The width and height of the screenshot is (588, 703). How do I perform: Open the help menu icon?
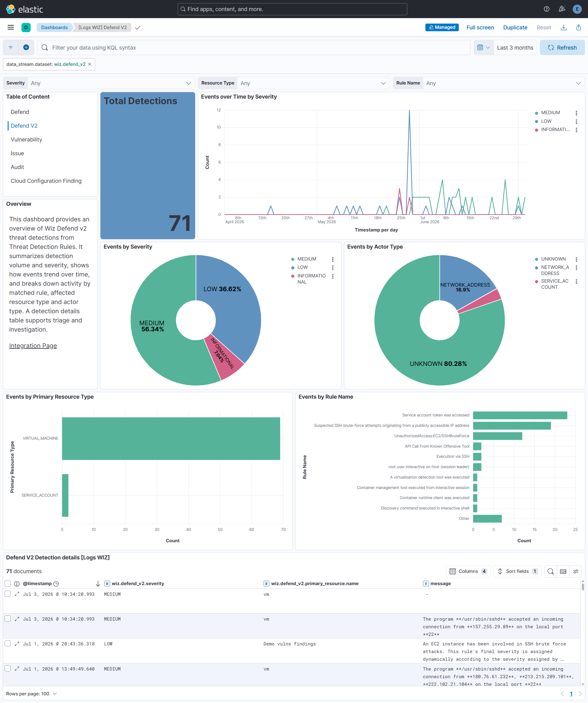(x=546, y=9)
